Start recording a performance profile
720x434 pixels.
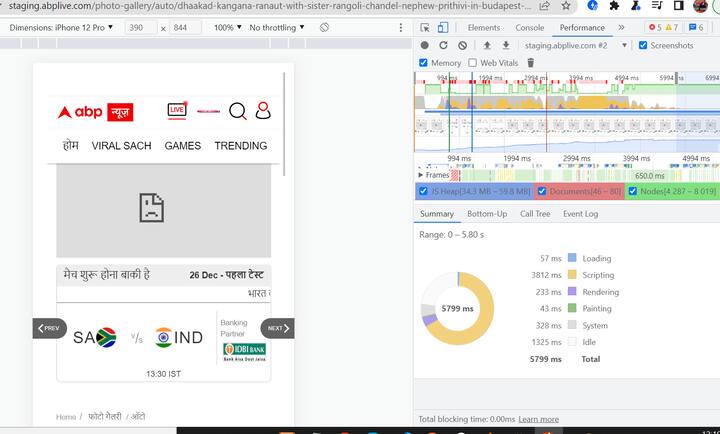pos(425,45)
